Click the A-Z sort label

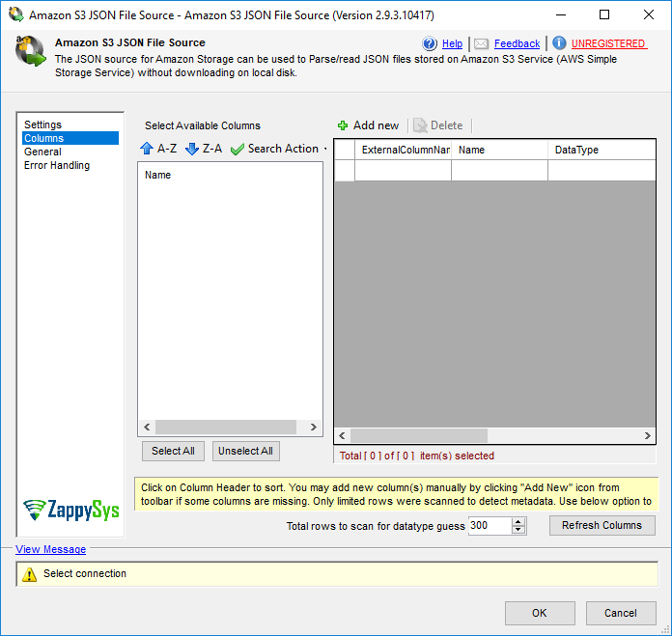coord(167,149)
